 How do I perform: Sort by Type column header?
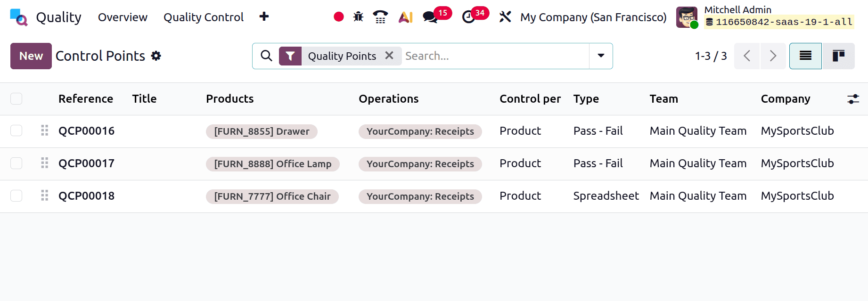586,99
